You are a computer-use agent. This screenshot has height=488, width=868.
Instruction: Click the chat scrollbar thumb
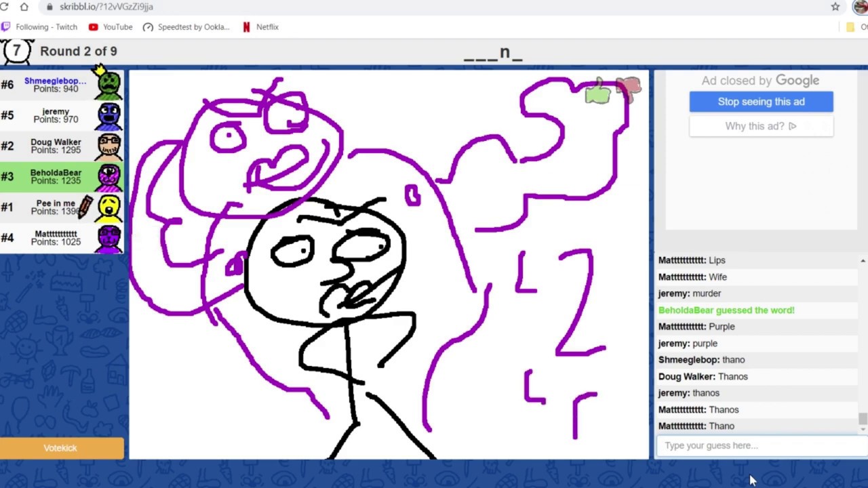(863, 419)
